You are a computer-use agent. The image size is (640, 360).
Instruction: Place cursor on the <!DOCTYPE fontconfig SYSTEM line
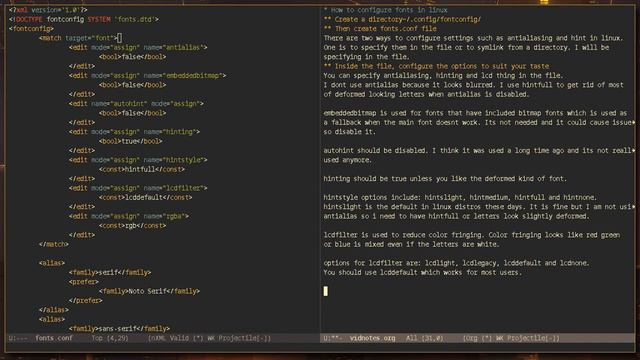[x=84, y=19]
